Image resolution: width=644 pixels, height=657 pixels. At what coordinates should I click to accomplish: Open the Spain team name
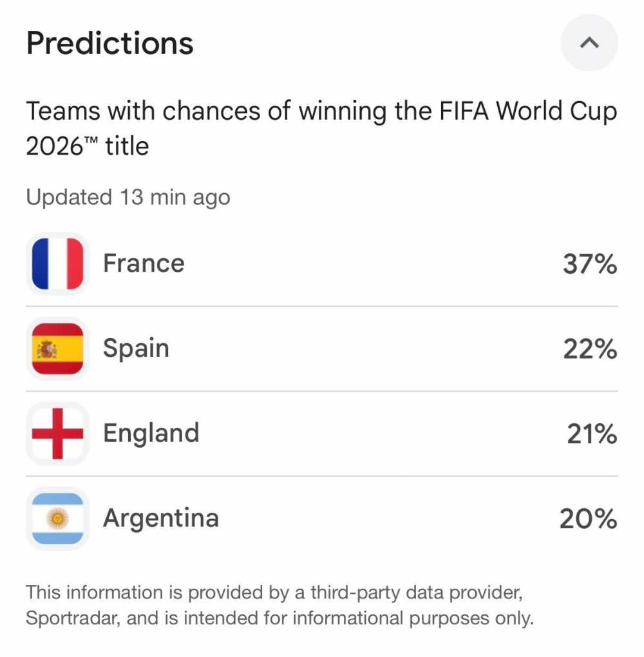(136, 349)
